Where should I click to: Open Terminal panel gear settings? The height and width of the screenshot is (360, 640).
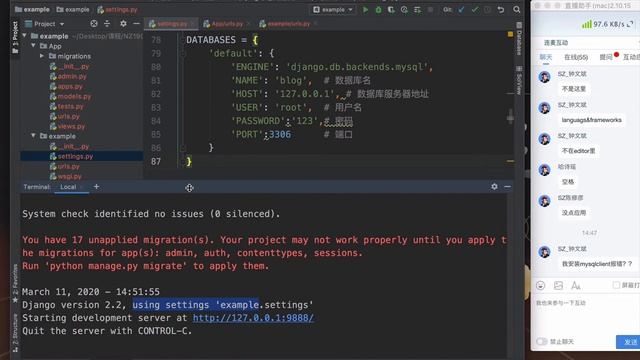(494, 187)
